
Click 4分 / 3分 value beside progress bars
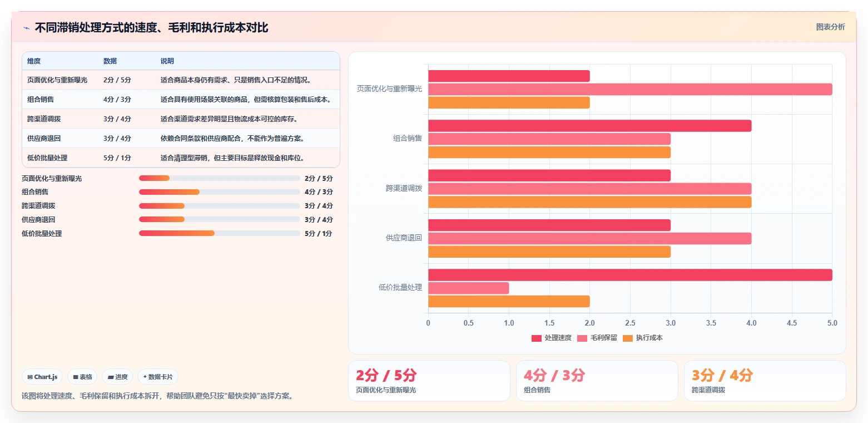pos(319,192)
